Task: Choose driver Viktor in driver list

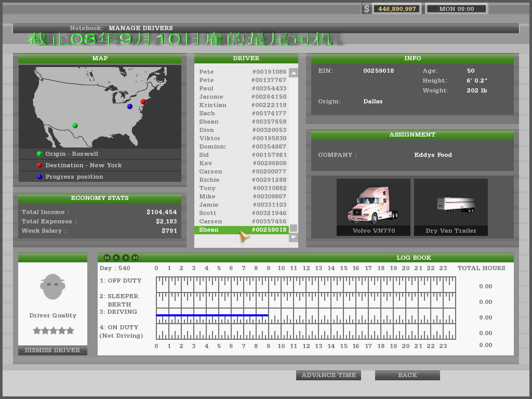Action: (243, 138)
